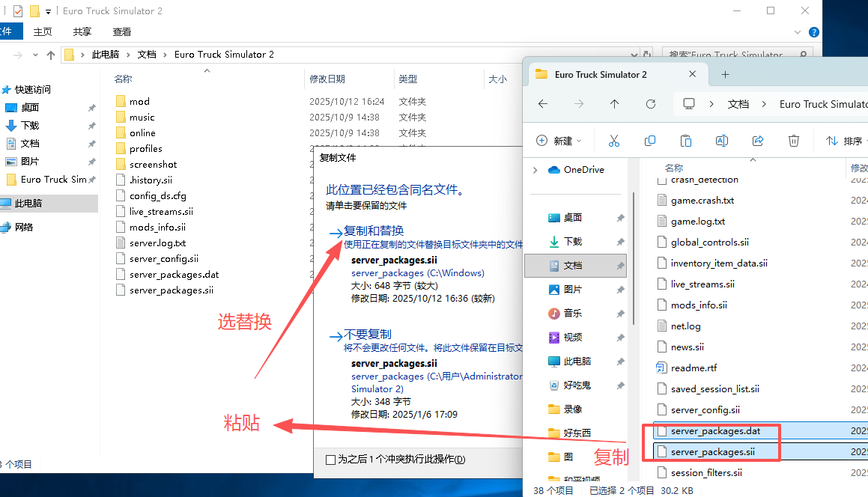Click the Delete trash bin icon
868x497 pixels.
(794, 141)
